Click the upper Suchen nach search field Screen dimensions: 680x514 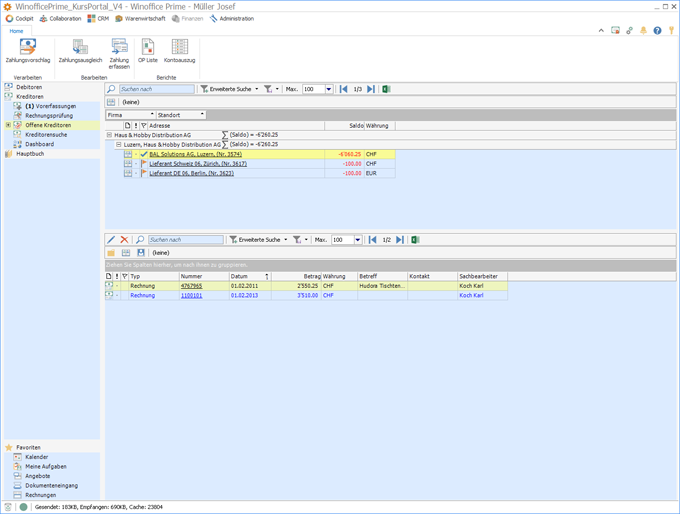click(x=157, y=89)
